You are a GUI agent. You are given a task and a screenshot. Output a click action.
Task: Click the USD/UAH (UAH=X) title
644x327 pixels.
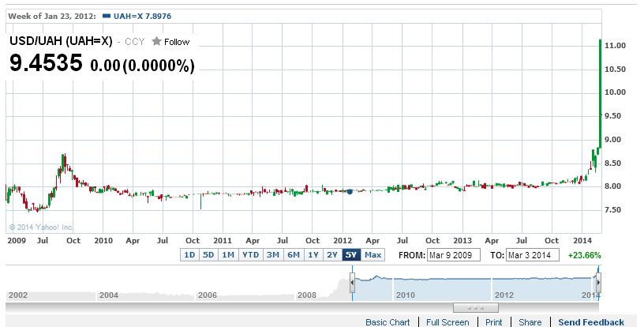click(x=61, y=41)
